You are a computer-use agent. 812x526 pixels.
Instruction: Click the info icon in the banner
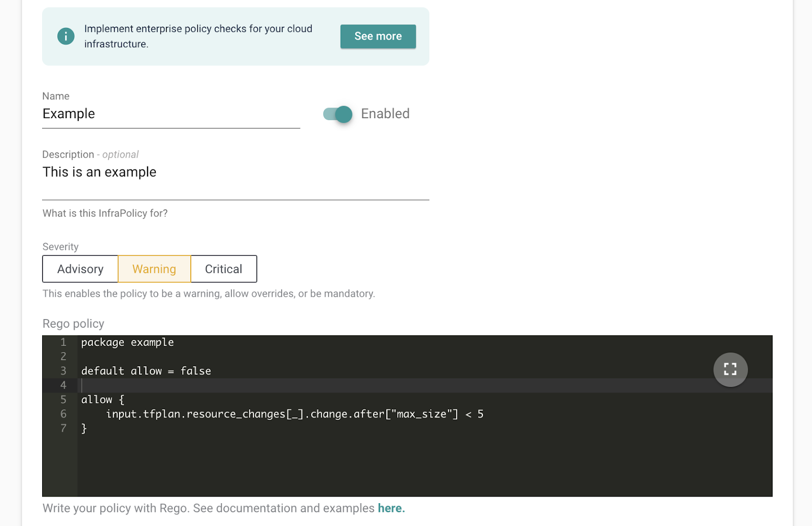[65, 37]
